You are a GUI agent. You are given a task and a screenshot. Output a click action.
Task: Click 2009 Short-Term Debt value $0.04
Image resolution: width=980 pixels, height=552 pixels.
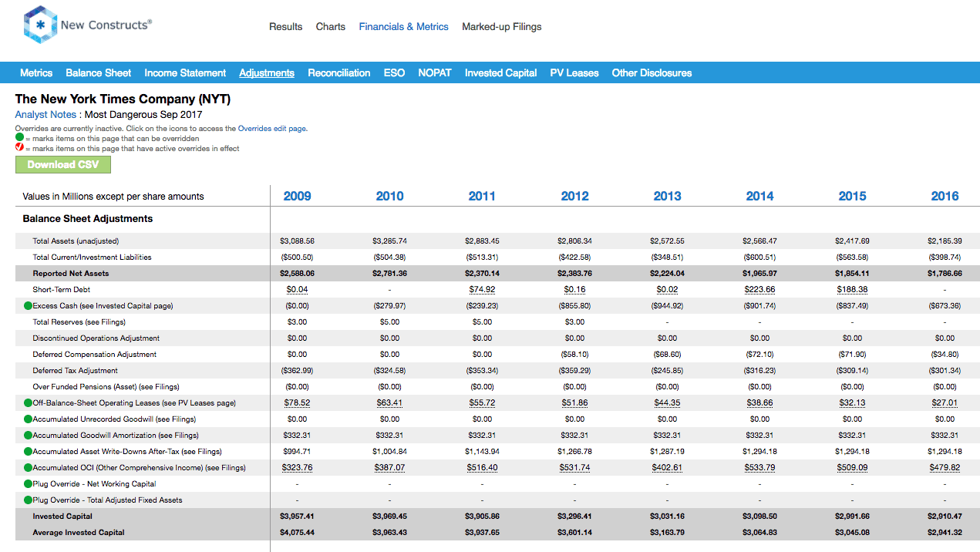pos(298,290)
